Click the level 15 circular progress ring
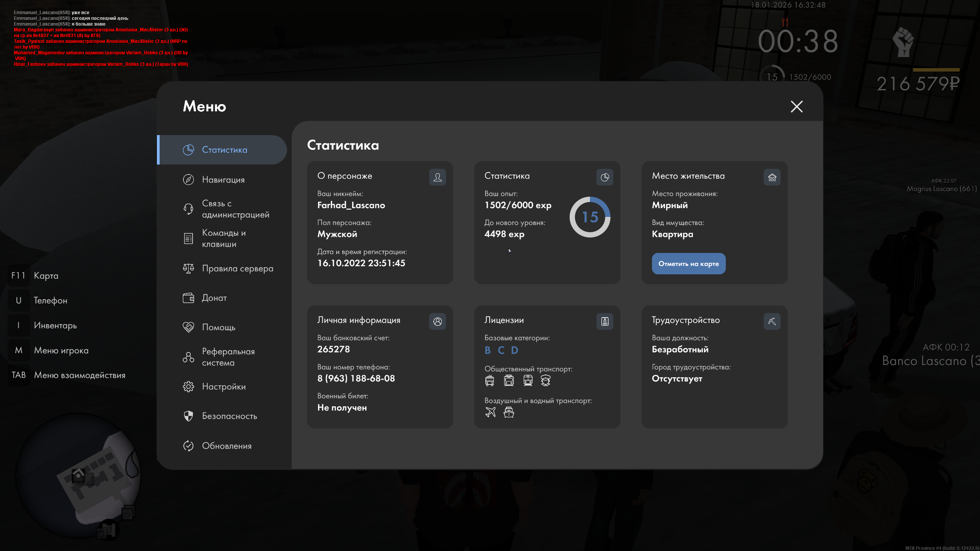 point(590,217)
